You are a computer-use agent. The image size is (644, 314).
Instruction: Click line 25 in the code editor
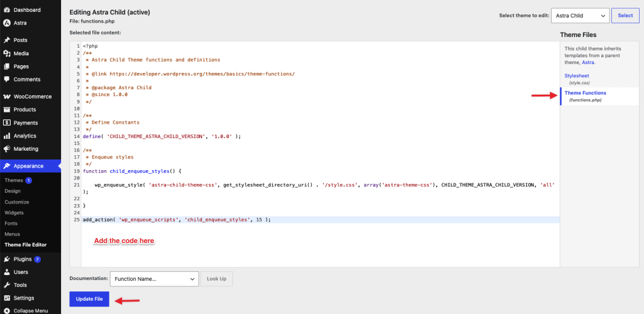[321, 220]
